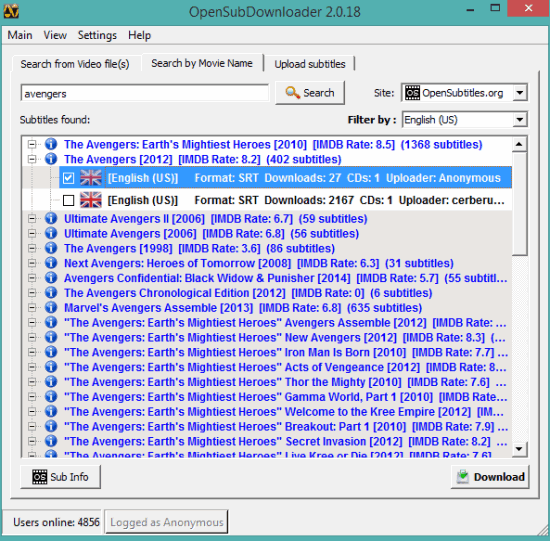Open the View menu
This screenshot has width=550, height=541.
tap(55, 35)
